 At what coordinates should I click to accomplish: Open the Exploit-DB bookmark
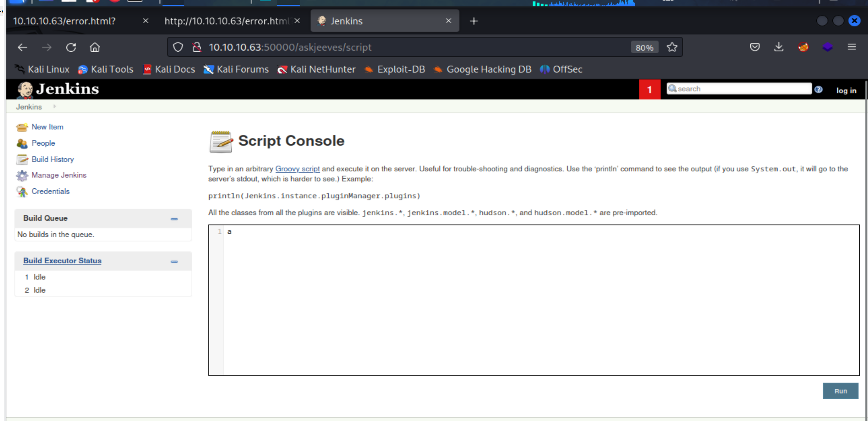tap(395, 69)
